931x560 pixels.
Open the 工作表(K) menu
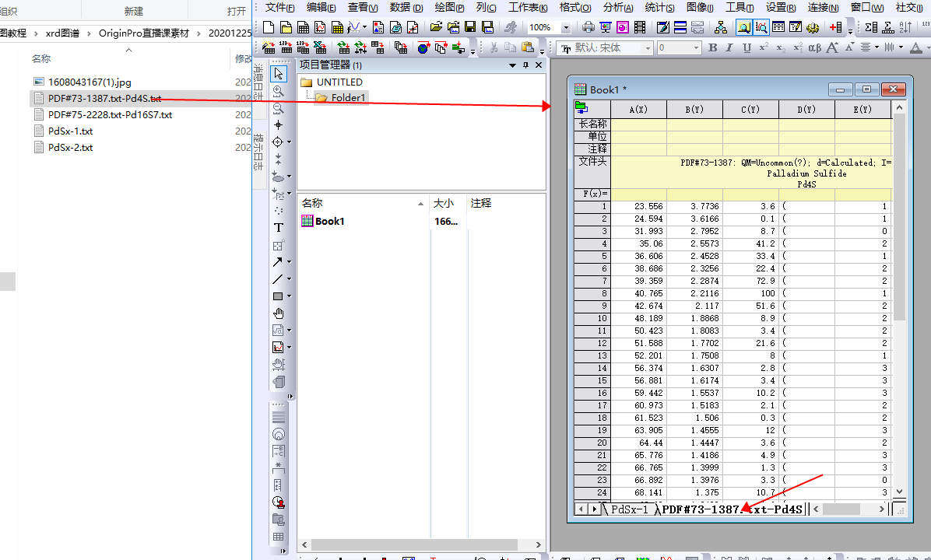pos(528,7)
